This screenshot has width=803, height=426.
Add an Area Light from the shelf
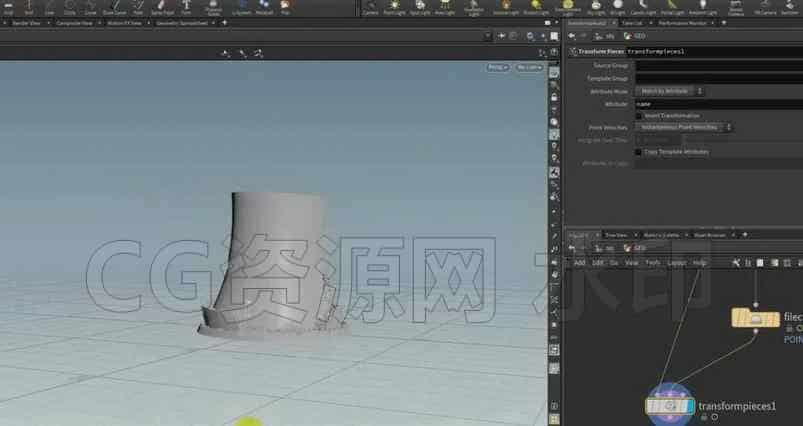pos(445,7)
